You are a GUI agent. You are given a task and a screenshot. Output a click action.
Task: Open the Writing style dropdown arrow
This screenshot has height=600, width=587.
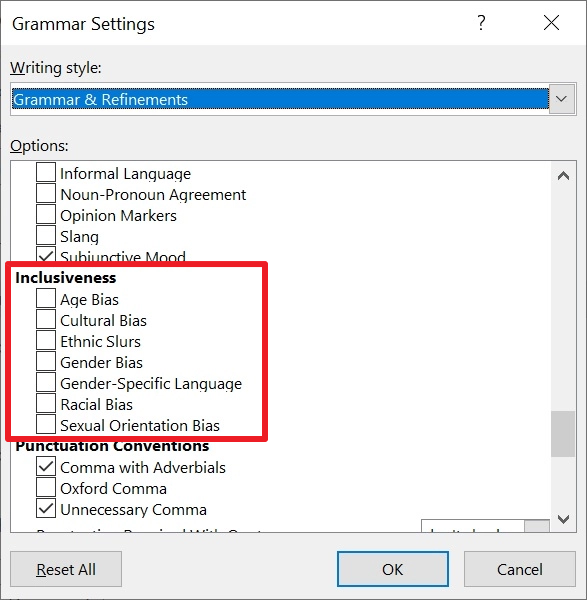point(561,99)
